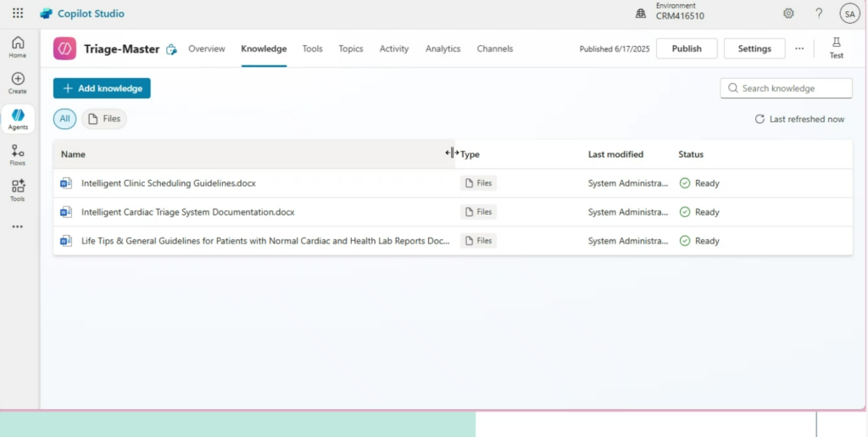Open the app launcher waffle icon

[18, 14]
